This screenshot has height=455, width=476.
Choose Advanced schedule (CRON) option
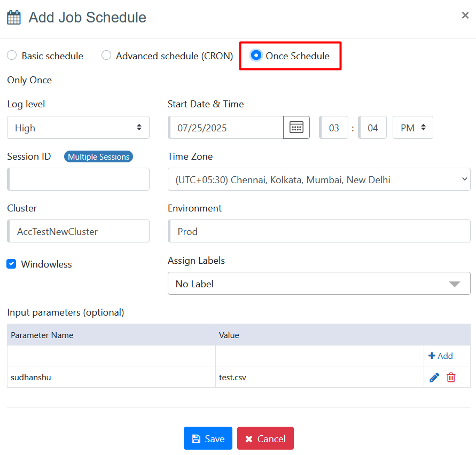[106, 56]
